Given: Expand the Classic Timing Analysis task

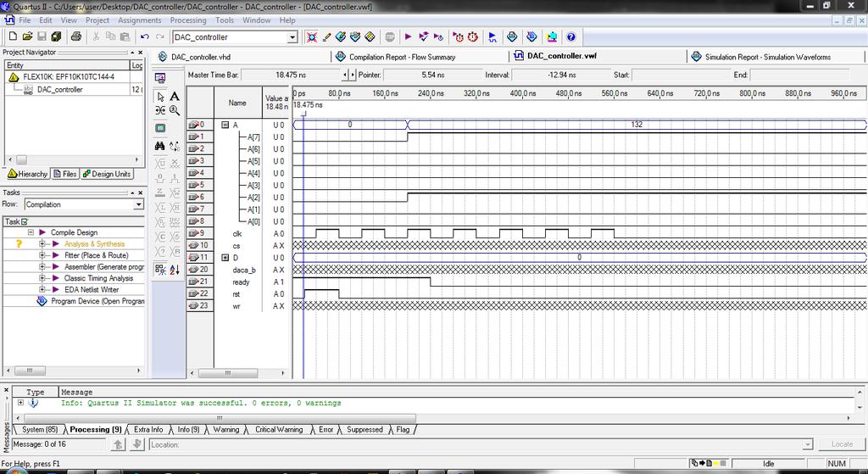Looking at the screenshot, I should pos(42,278).
